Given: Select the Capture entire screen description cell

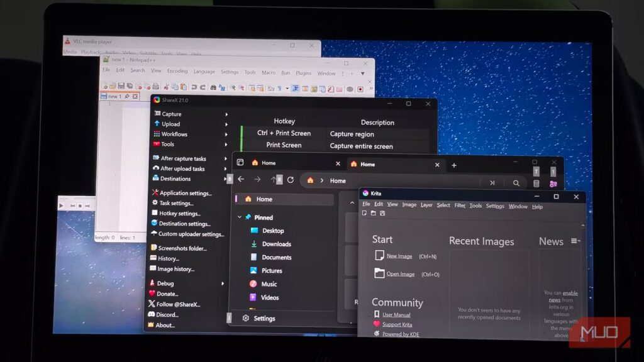Looking at the screenshot, I should coord(362,146).
